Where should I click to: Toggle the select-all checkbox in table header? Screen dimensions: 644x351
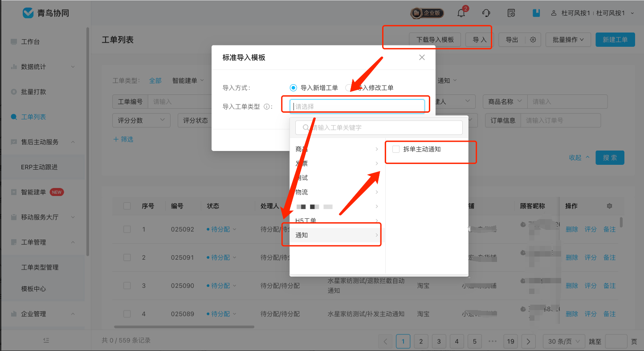127,206
